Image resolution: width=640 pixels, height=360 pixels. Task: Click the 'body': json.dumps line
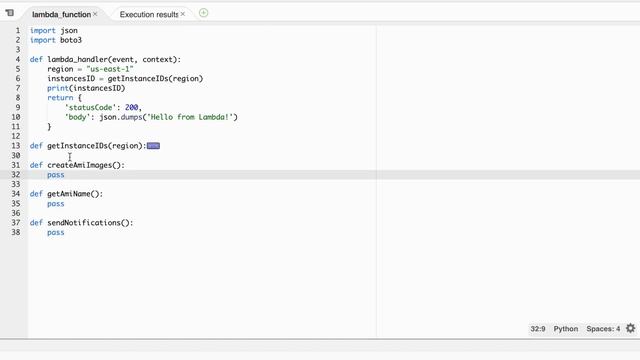(151, 117)
